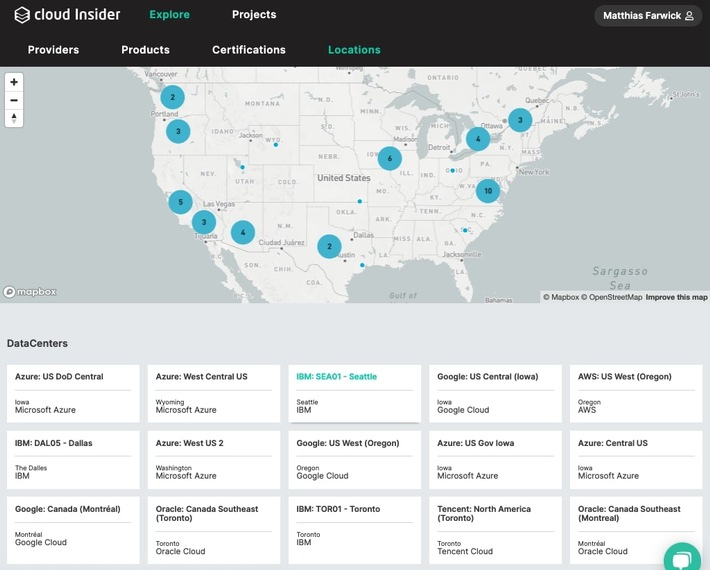Click the Improve this map link
This screenshot has width=710, height=570.
(x=676, y=297)
